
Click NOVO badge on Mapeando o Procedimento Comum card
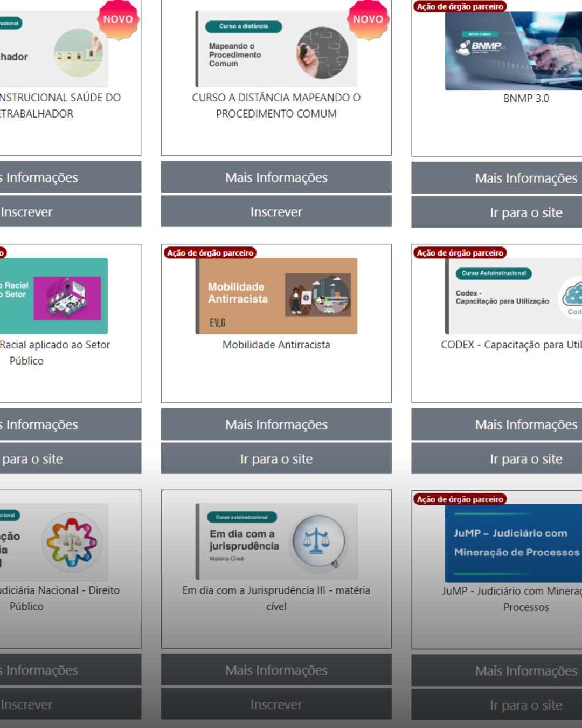[x=368, y=19]
